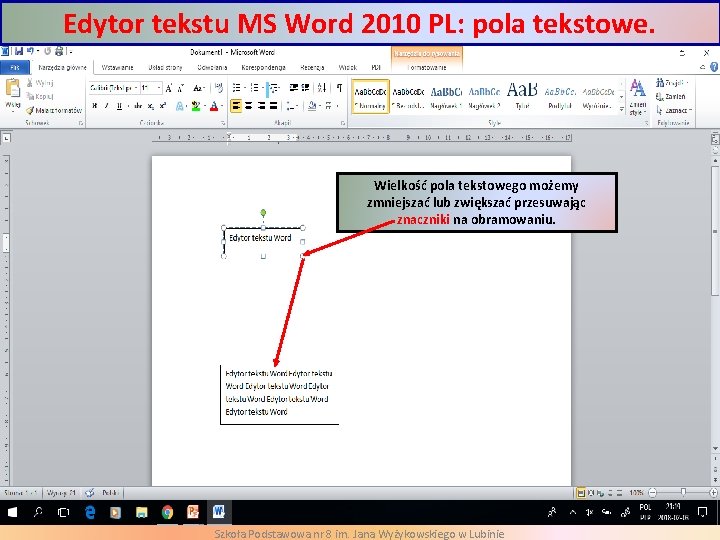This screenshot has width=720, height=540.
Task: Click the Wklej (Paste) clipboard icon
Action: click(x=12, y=89)
